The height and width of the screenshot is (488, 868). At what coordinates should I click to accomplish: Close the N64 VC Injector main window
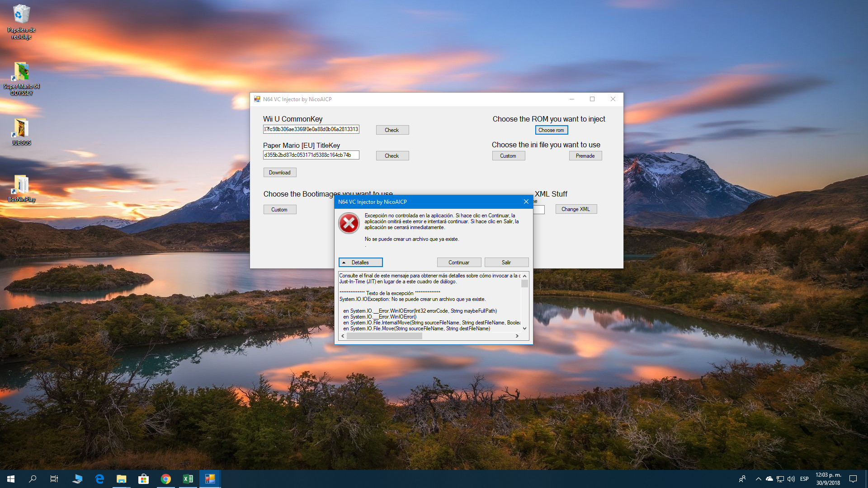coord(613,99)
